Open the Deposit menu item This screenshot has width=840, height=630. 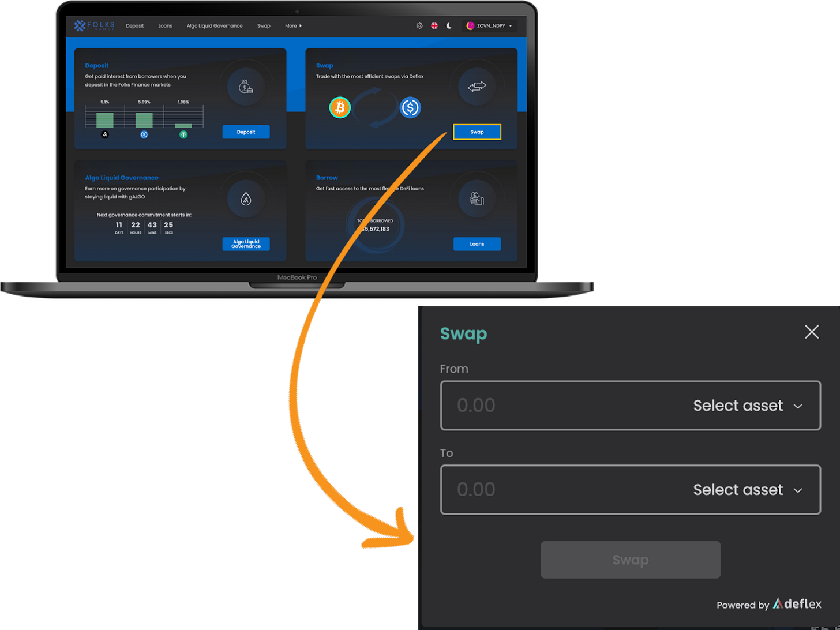(x=135, y=26)
